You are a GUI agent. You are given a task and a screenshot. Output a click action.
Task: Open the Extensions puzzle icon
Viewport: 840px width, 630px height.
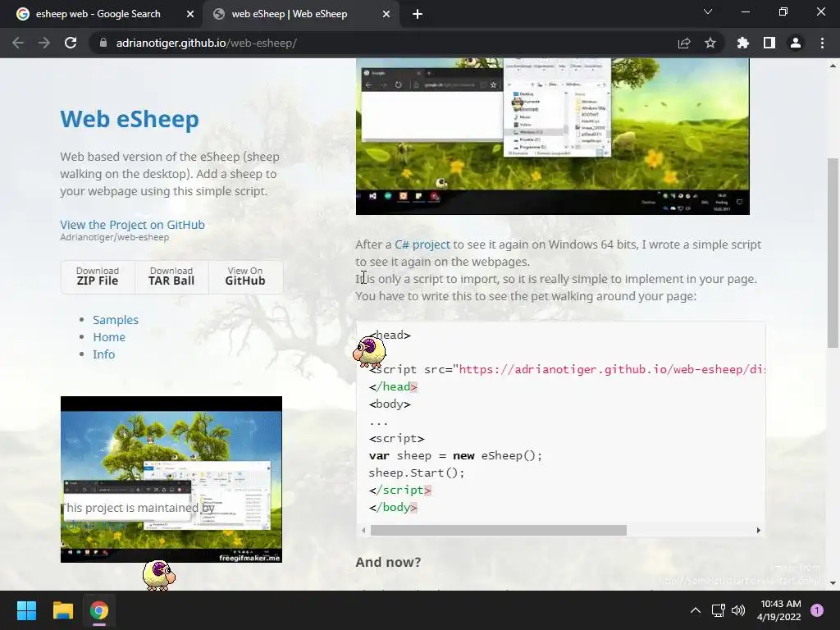click(x=743, y=43)
